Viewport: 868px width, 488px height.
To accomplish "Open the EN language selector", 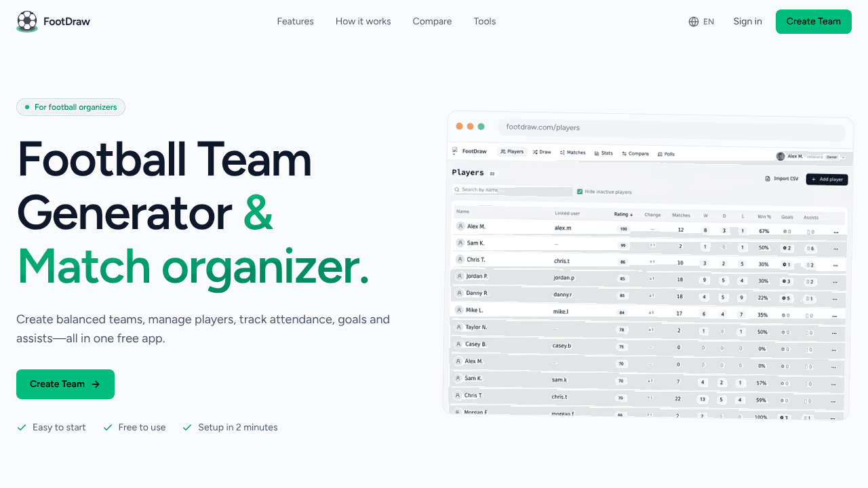I will coord(701,22).
